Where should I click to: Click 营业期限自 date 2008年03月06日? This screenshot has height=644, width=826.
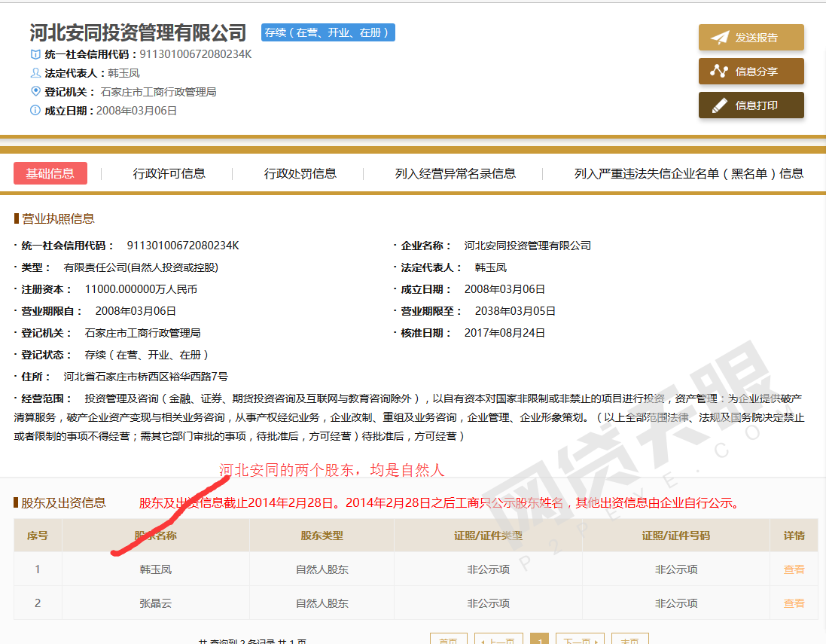click(136, 311)
